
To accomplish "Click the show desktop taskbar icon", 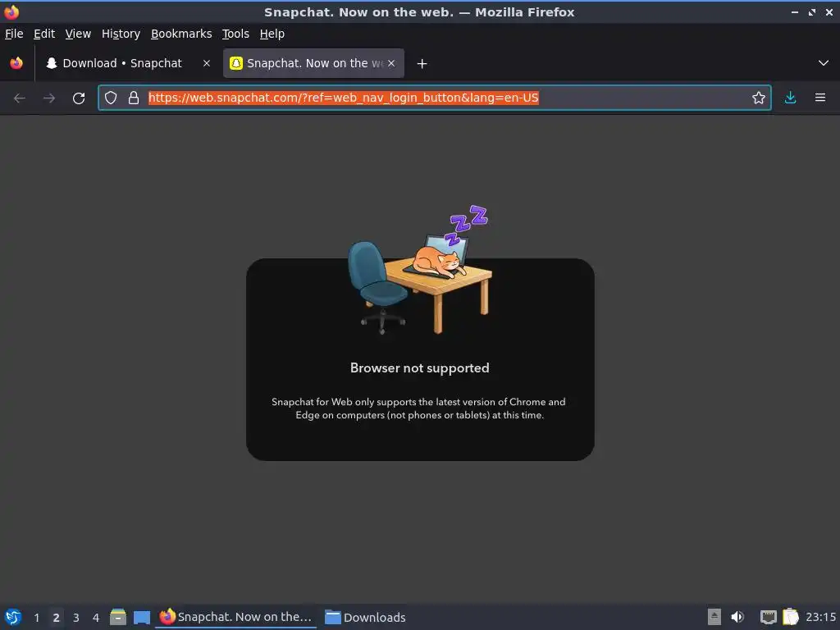I will tap(142, 618).
